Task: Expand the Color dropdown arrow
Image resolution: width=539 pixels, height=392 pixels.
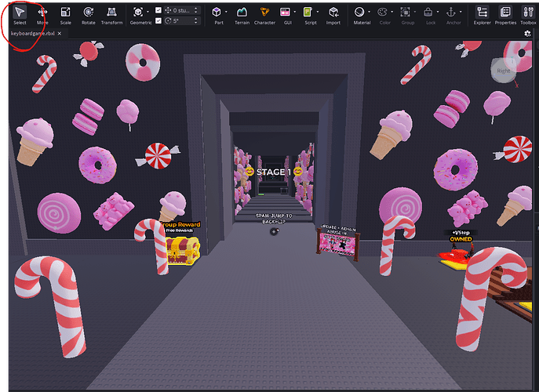Action: click(392, 12)
